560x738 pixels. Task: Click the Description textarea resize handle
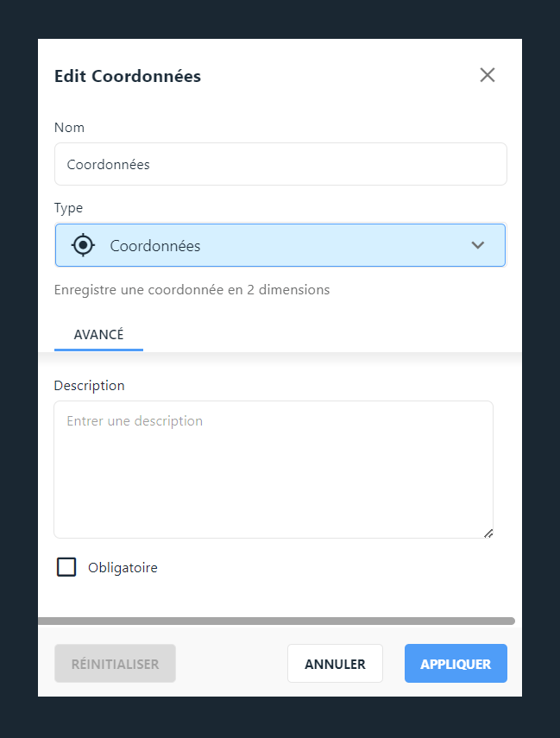489,533
